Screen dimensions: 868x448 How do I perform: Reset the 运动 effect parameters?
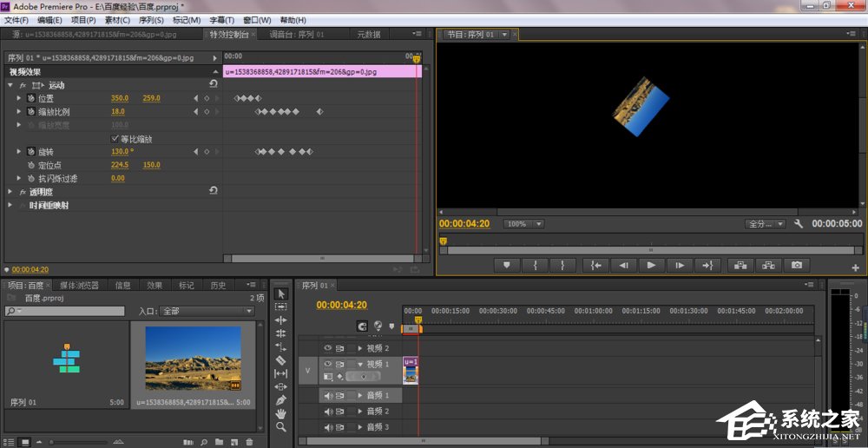click(214, 84)
